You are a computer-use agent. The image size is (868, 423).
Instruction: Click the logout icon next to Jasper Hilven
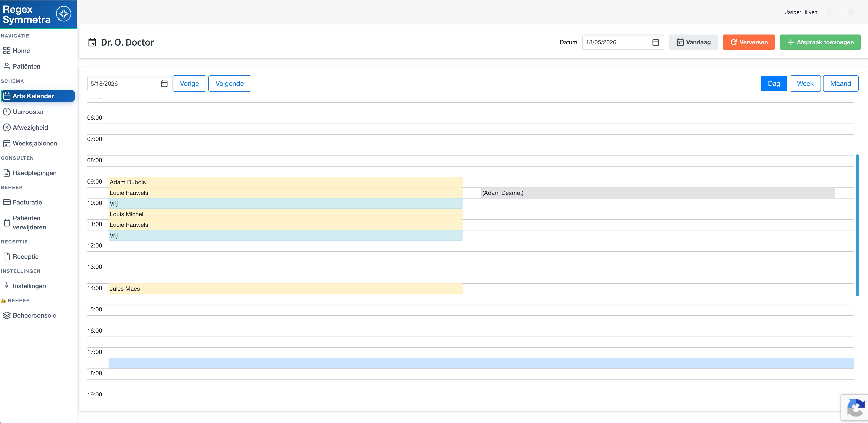tap(830, 12)
